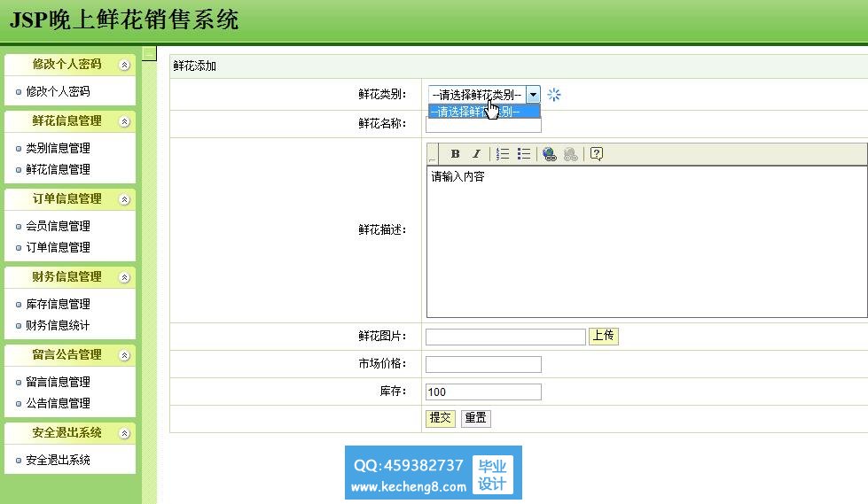Viewport: 868px width, 504px height.
Task: Reset the form with 重置
Action: point(475,418)
